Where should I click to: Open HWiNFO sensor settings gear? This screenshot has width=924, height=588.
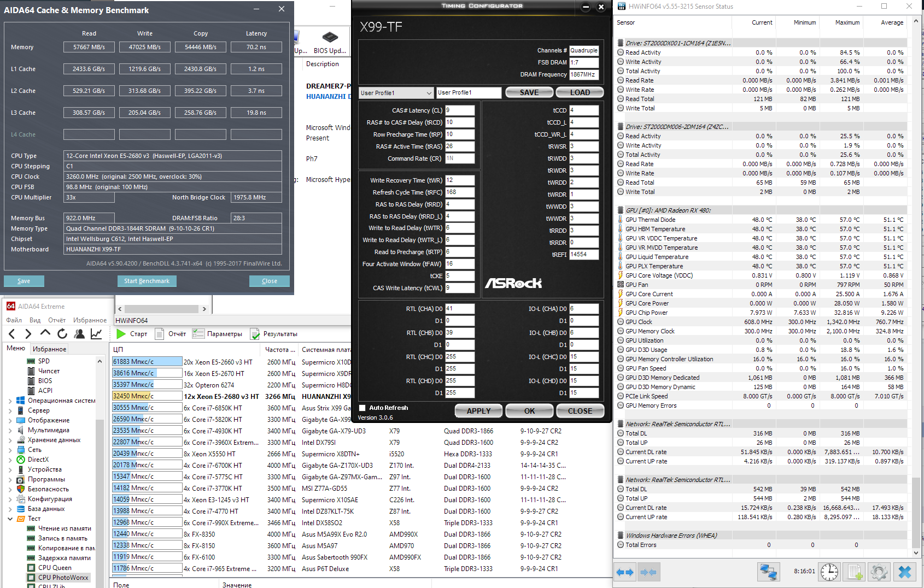(879, 572)
